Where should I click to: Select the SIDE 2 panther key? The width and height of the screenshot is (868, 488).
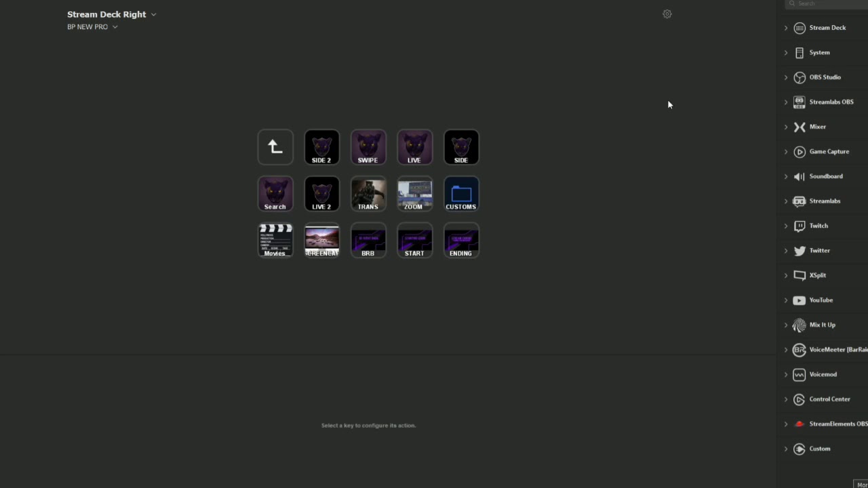click(x=321, y=147)
